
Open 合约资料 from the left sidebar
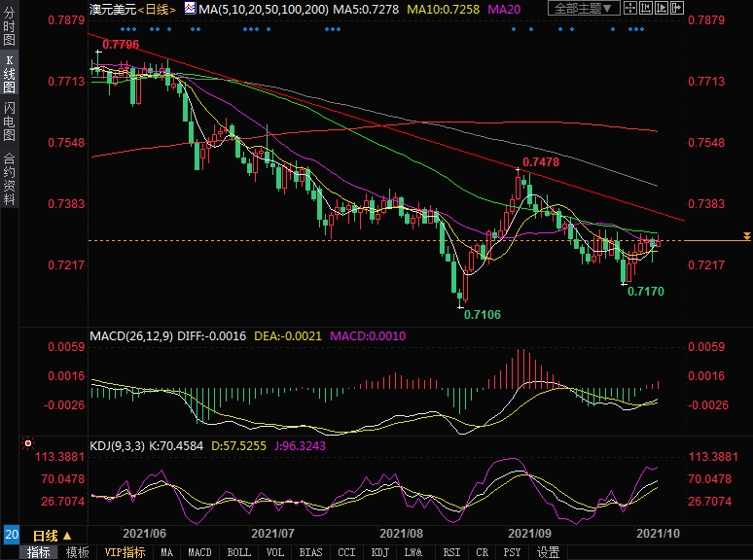point(10,180)
